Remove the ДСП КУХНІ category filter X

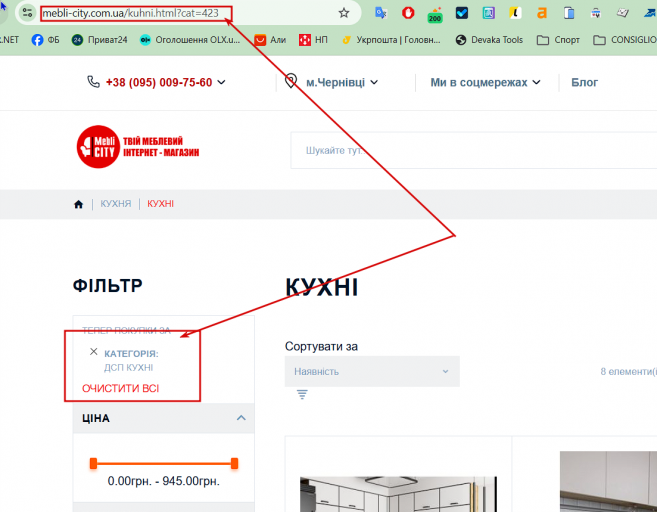93,352
